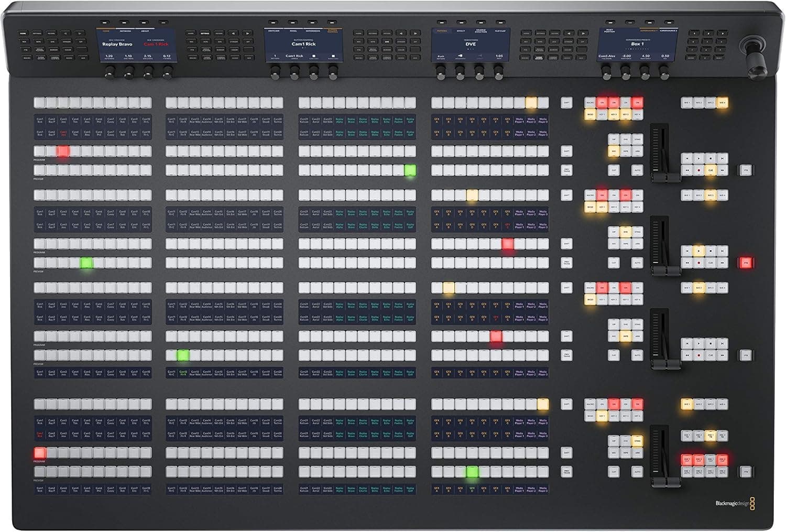Open the PATTERN page on the transition LCD
786x532 pixels.
click(442, 31)
